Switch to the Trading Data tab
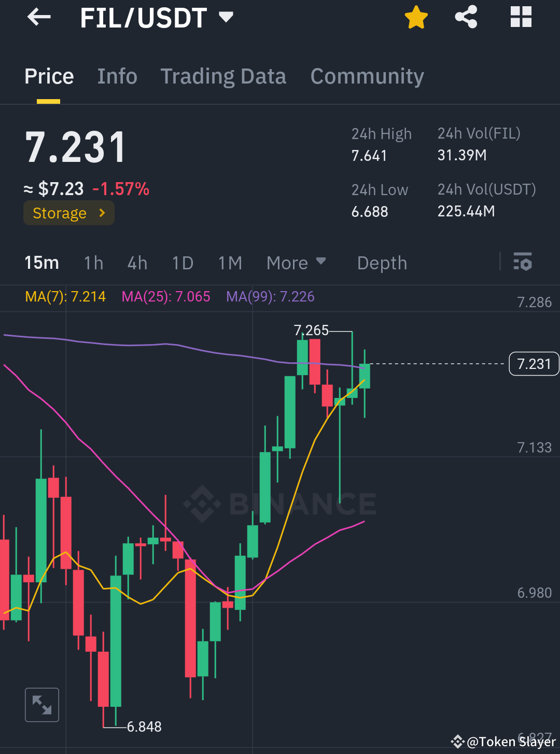 tap(223, 76)
